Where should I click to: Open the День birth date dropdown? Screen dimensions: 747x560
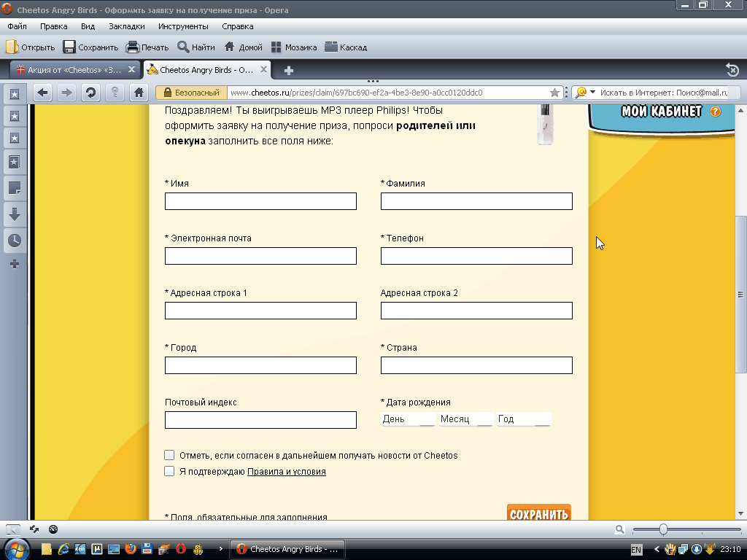(x=409, y=419)
